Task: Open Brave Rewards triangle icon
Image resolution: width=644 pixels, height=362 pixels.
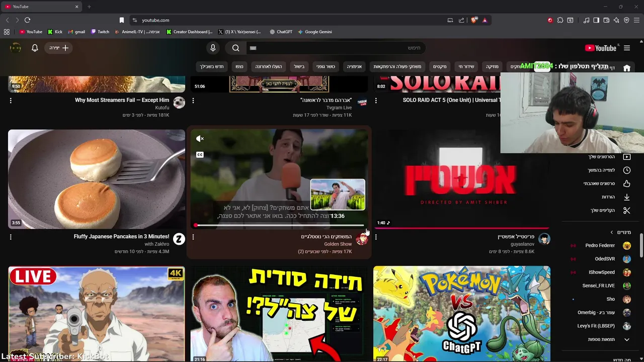Action: (x=485, y=20)
